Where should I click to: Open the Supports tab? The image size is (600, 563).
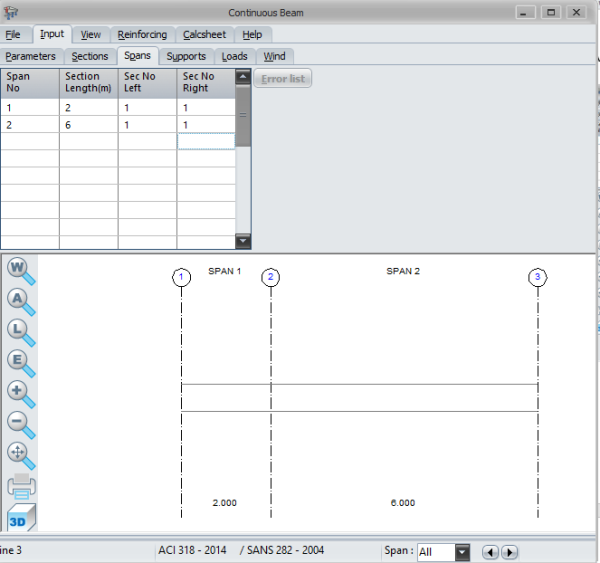coord(186,56)
